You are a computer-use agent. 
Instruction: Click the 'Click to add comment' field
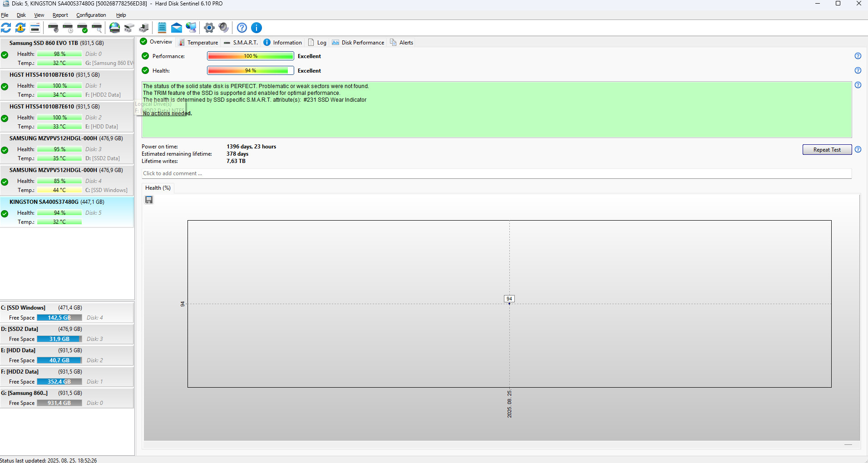tap(497, 173)
